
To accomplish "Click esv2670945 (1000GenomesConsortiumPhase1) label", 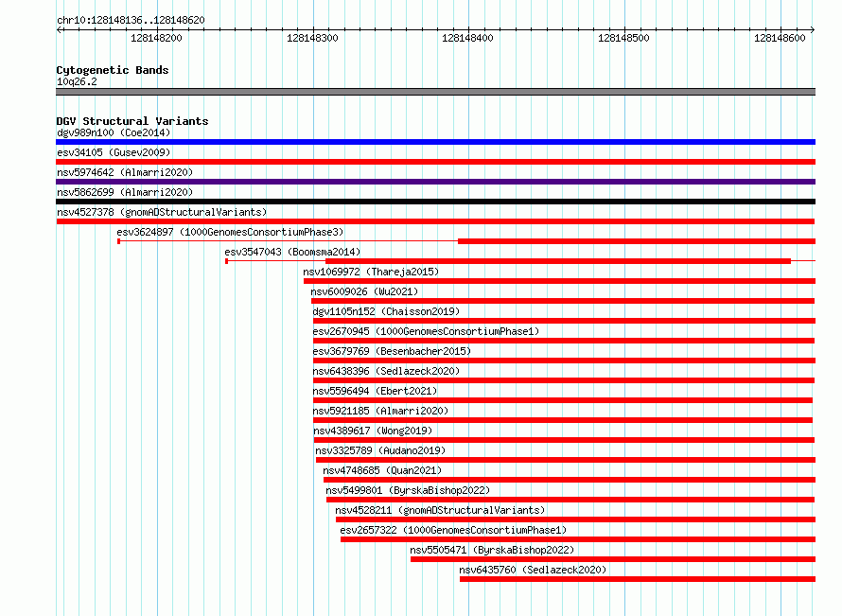I will (426, 331).
